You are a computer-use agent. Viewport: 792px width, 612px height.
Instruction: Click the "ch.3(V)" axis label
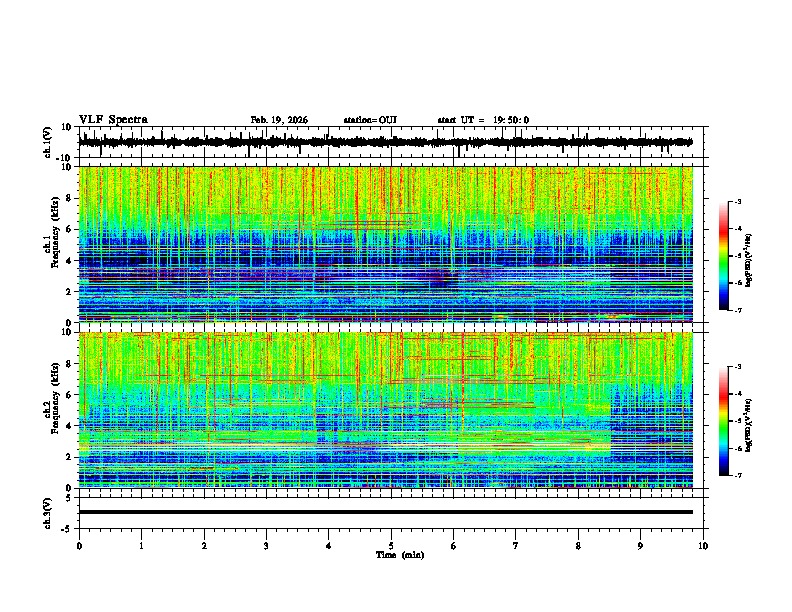[x=48, y=513]
